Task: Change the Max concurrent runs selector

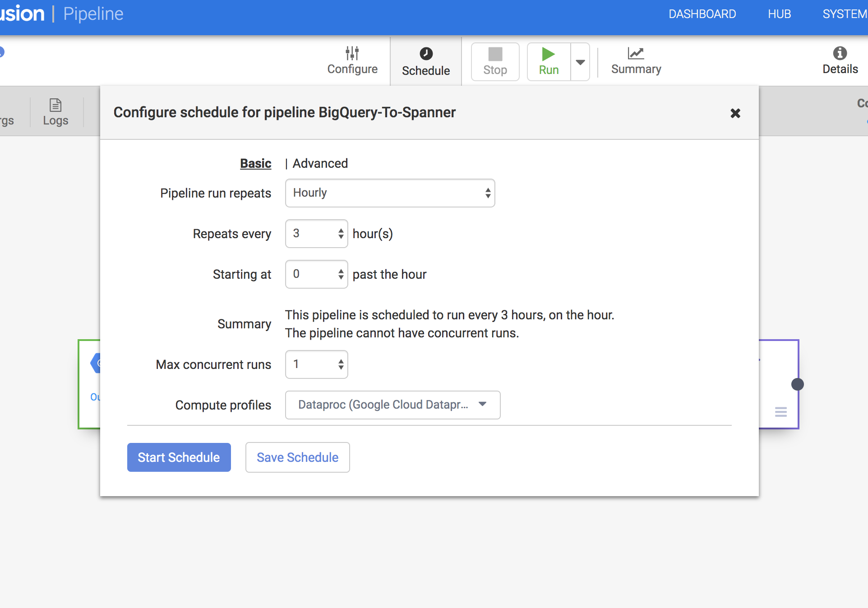Action: click(316, 364)
